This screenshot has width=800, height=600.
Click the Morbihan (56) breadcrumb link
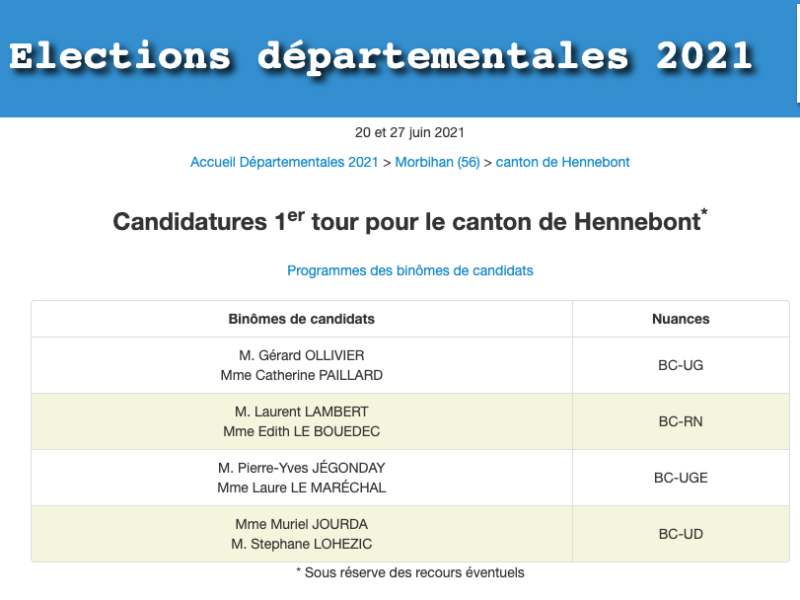pyautogui.click(x=437, y=162)
